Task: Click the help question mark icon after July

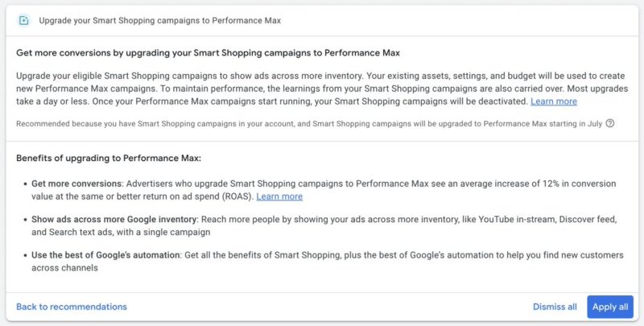Action: [610, 123]
